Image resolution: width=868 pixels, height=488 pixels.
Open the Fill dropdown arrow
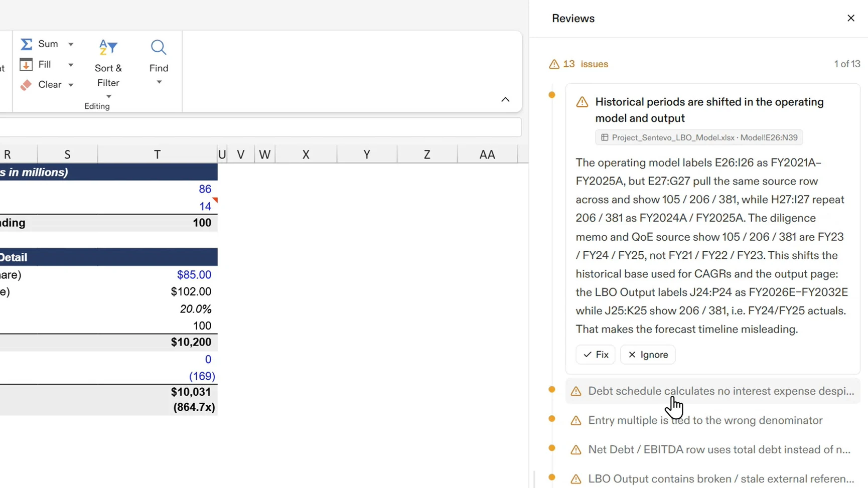coord(71,65)
